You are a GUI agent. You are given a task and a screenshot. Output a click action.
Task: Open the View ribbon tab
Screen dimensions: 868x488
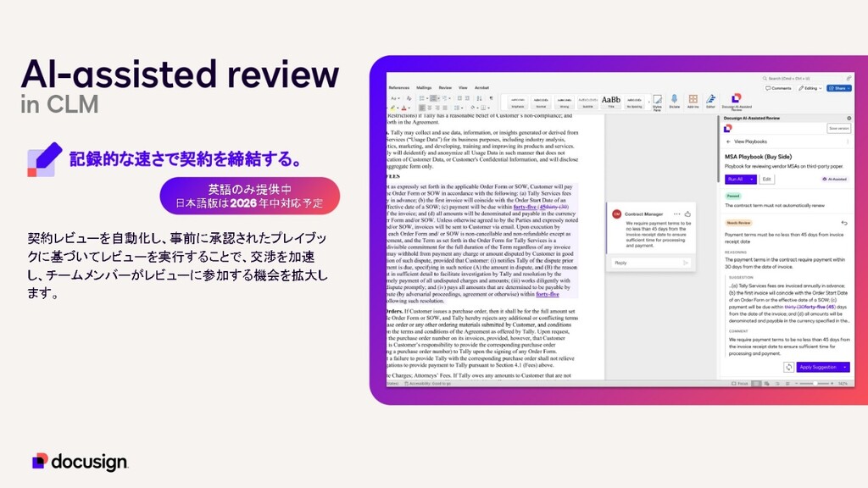pos(463,87)
